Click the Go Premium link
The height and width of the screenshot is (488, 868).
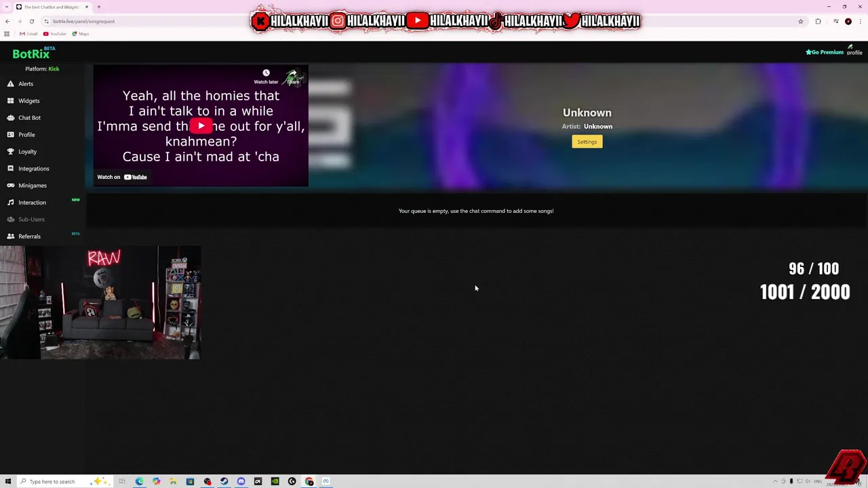(825, 52)
